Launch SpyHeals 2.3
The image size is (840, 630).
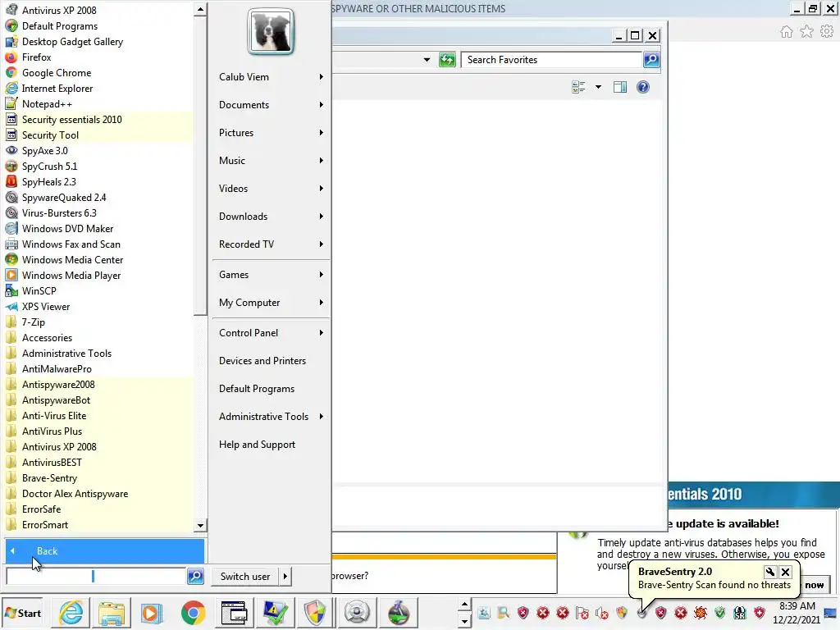[x=48, y=181]
